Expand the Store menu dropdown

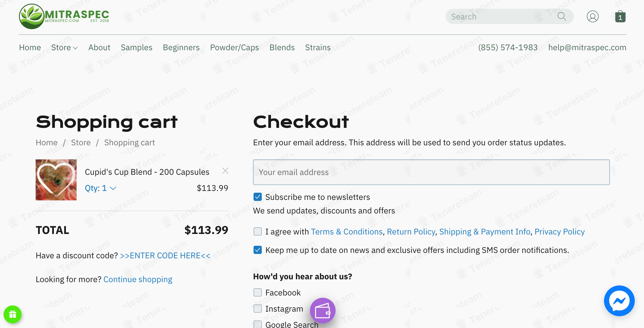(x=64, y=47)
